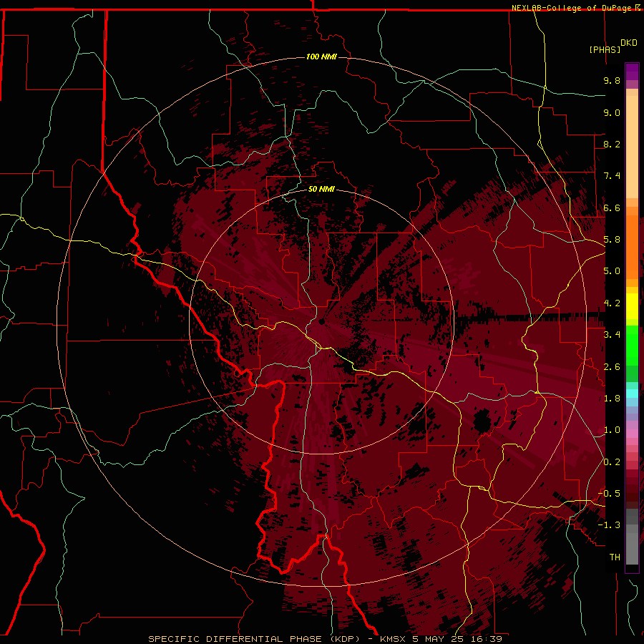
Task: Pick the orange color bar segment
Action: 632,246
